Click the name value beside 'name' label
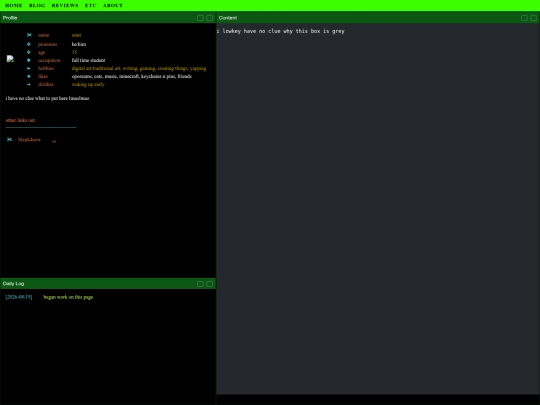 coord(76,35)
